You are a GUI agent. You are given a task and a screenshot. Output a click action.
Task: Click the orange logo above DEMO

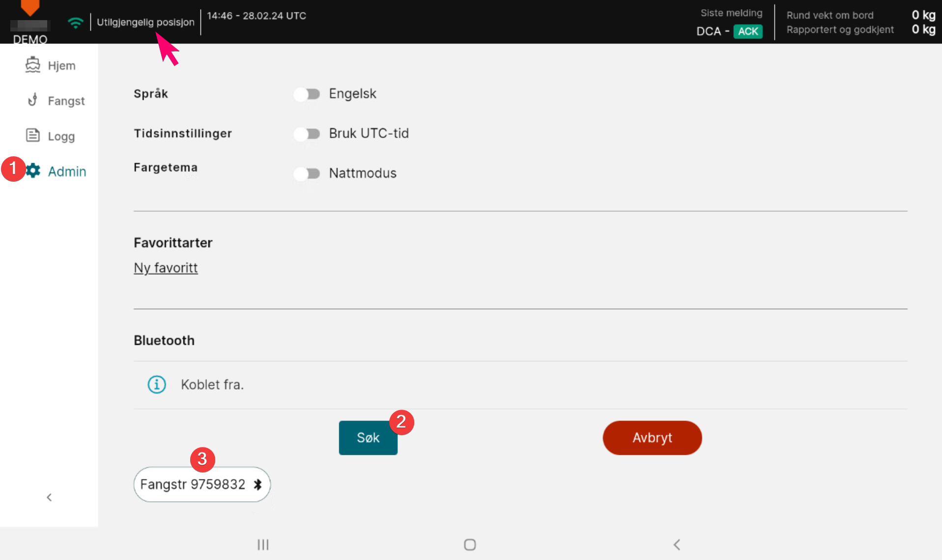tap(30, 7)
